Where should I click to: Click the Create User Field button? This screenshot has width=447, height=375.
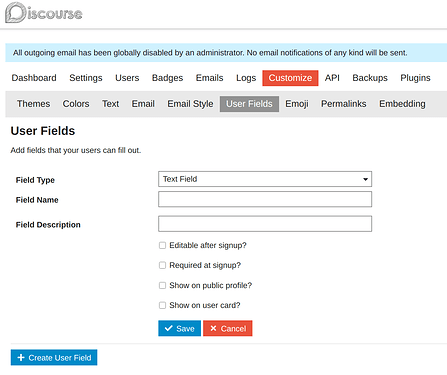coord(54,357)
